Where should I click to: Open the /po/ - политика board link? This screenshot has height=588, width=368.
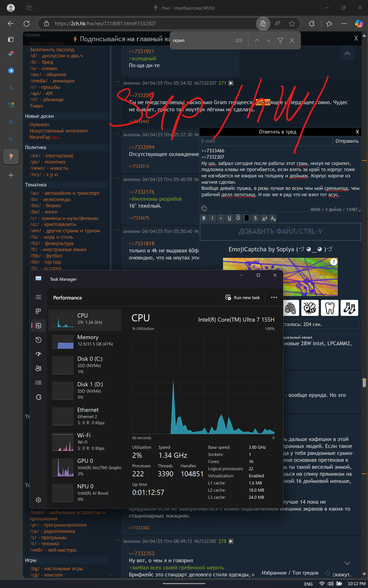click(47, 162)
